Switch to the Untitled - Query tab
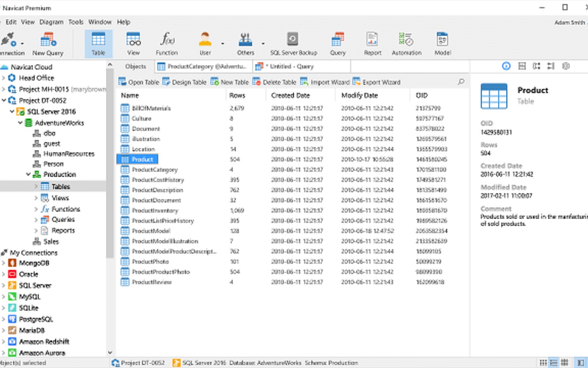The image size is (588, 368). coord(302,66)
